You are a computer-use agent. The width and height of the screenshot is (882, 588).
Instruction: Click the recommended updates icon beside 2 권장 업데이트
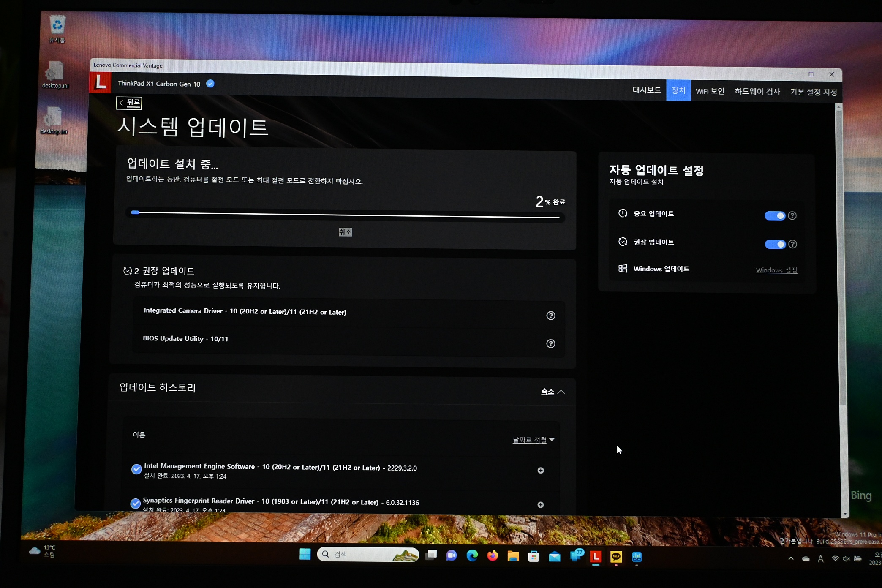click(x=128, y=271)
